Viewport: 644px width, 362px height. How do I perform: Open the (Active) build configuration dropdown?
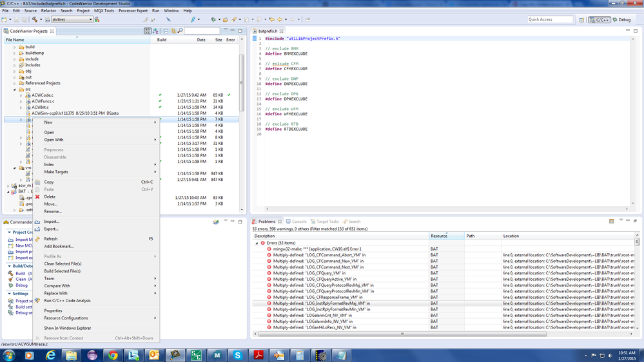coord(72,19)
